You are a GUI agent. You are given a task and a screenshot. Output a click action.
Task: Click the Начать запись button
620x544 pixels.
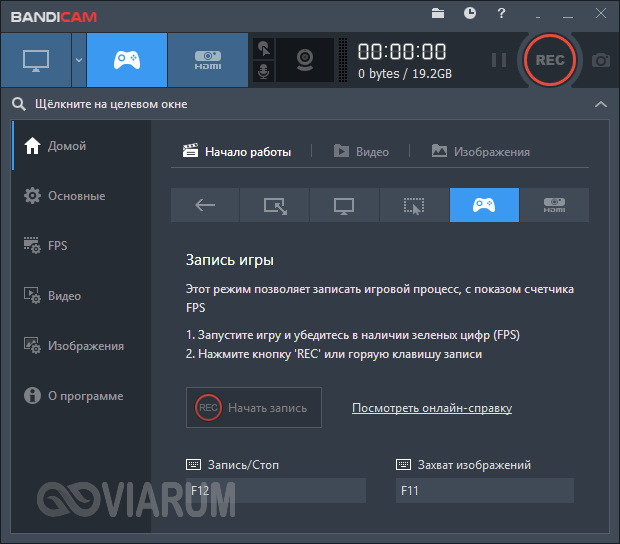[x=254, y=407]
